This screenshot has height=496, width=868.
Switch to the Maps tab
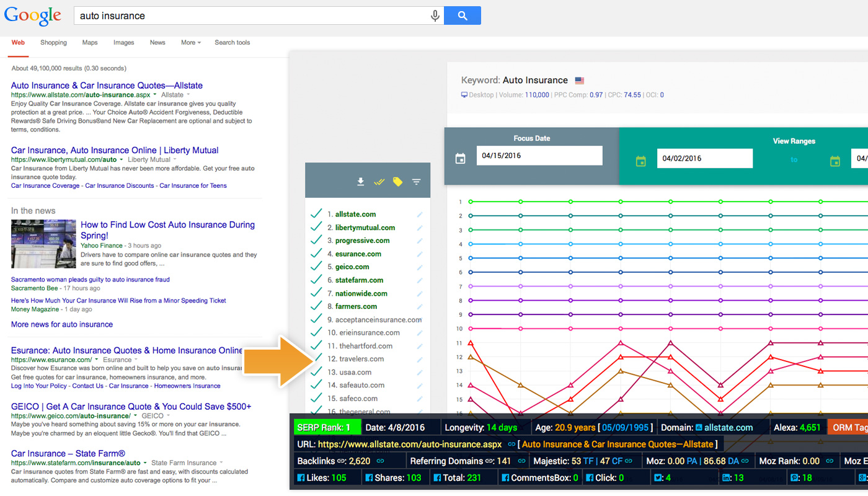[90, 43]
